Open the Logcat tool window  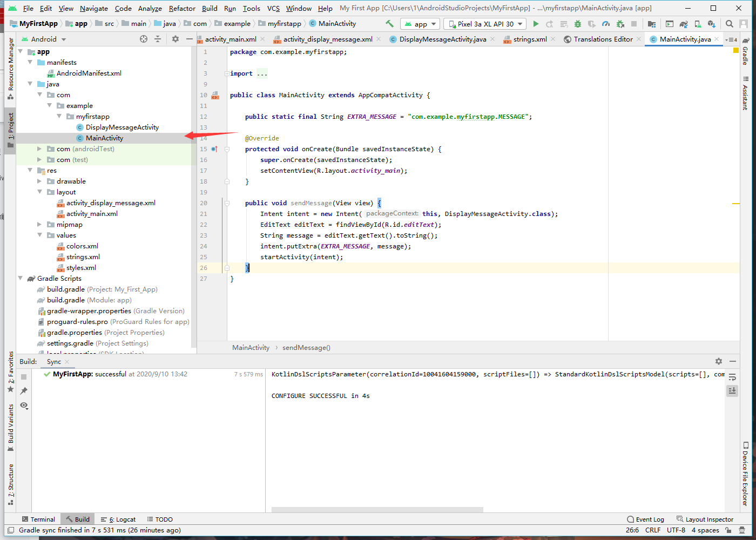(122, 519)
